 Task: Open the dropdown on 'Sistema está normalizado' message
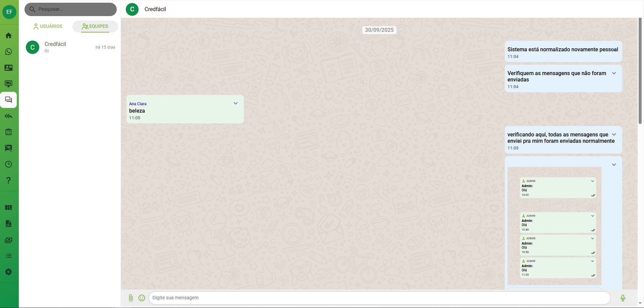pyautogui.click(x=614, y=49)
